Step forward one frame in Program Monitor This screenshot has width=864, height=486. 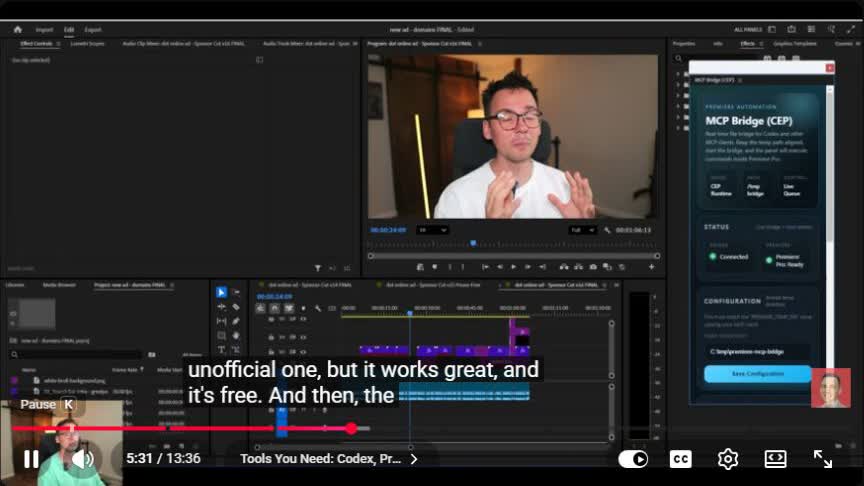[528, 267]
